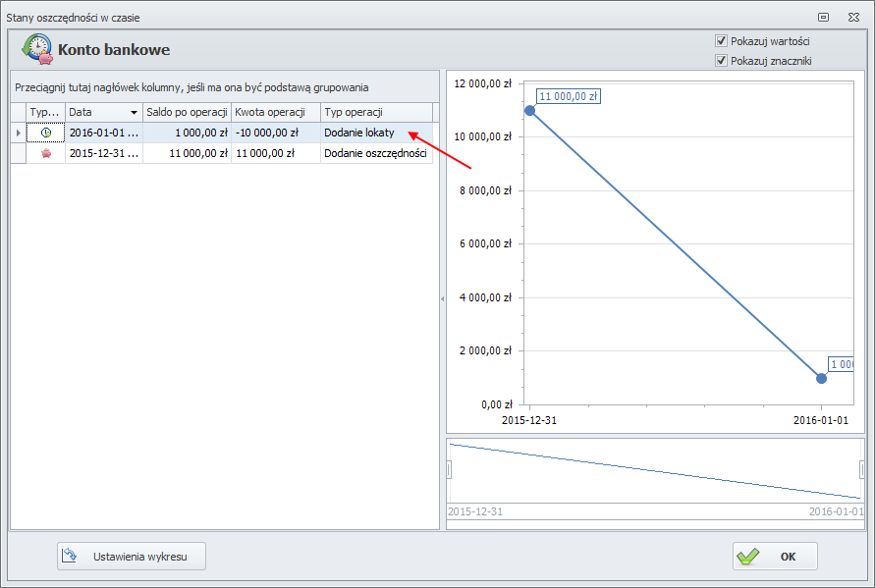Image resolution: width=875 pixels, height=588 pixels.
Task: Click the right range handle of chart navigator
Action: coord(862,470)
